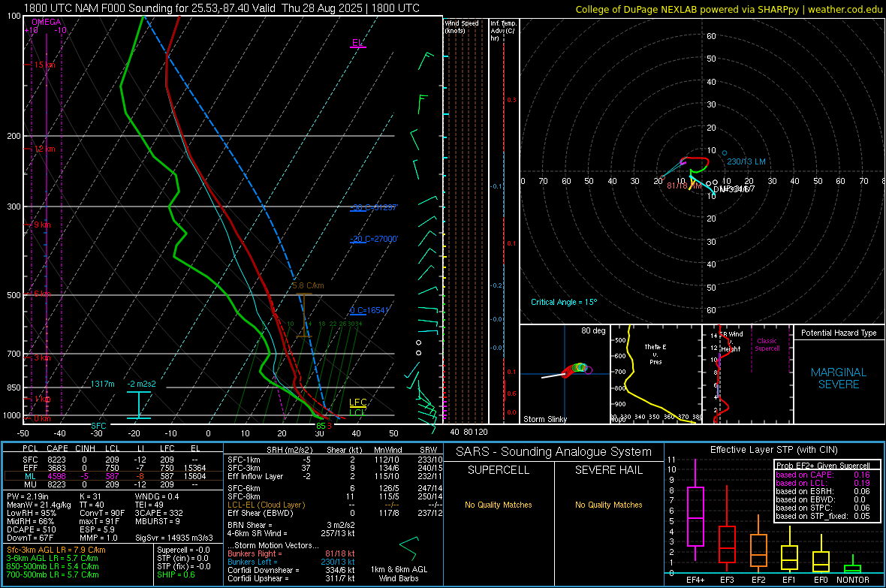Click the LCL-EL (Cloud Layer) row
The height and width of the screenshot is (588, 886).
[335, 505]
